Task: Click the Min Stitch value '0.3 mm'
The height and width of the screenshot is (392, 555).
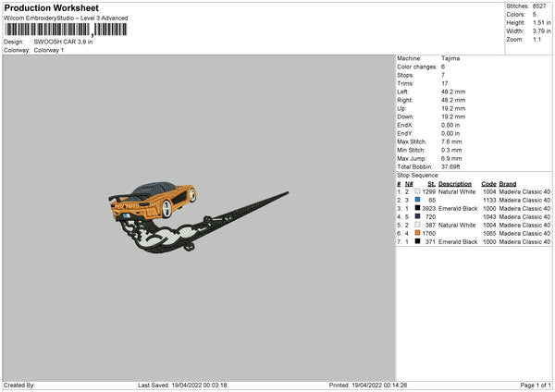Action: (451, 151)
